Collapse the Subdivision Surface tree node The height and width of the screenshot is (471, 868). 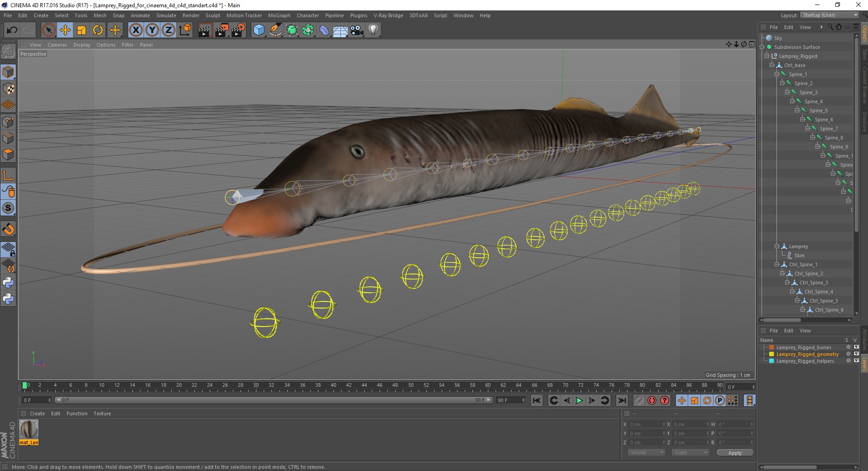tap(762, 47)
